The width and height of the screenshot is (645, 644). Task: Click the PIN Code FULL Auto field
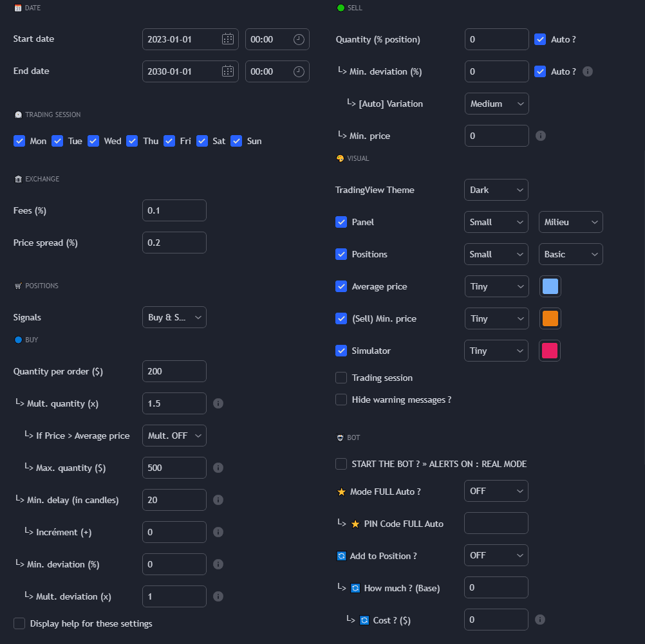click(x=496, y=523)
